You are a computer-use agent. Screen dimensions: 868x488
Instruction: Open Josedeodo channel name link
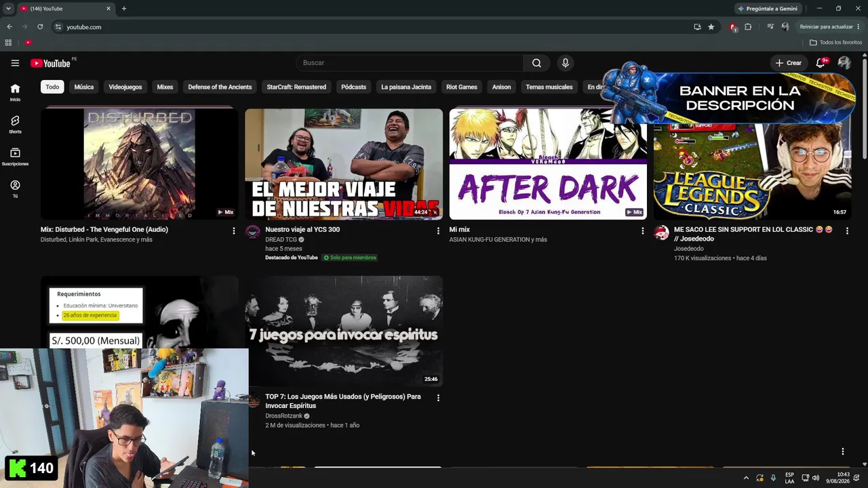tap(689, 249)
